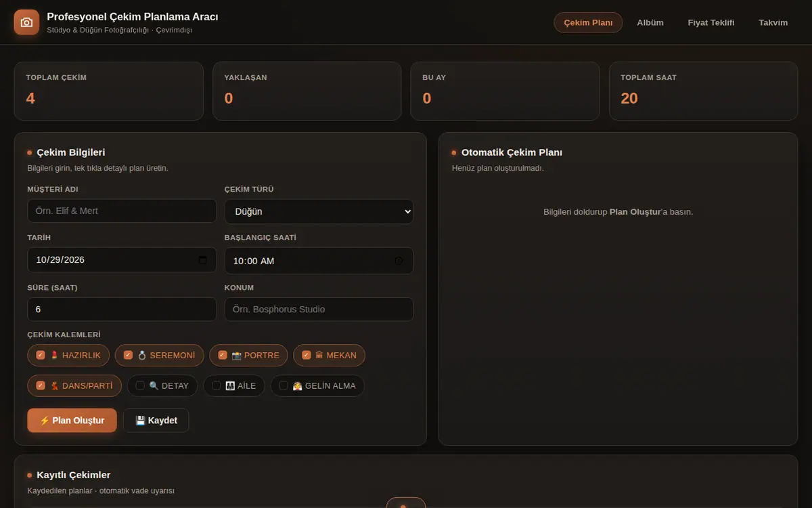This screenshot has width=812, height=508.
Task: Click the orange camera logo icon
Action: [27, 22]
